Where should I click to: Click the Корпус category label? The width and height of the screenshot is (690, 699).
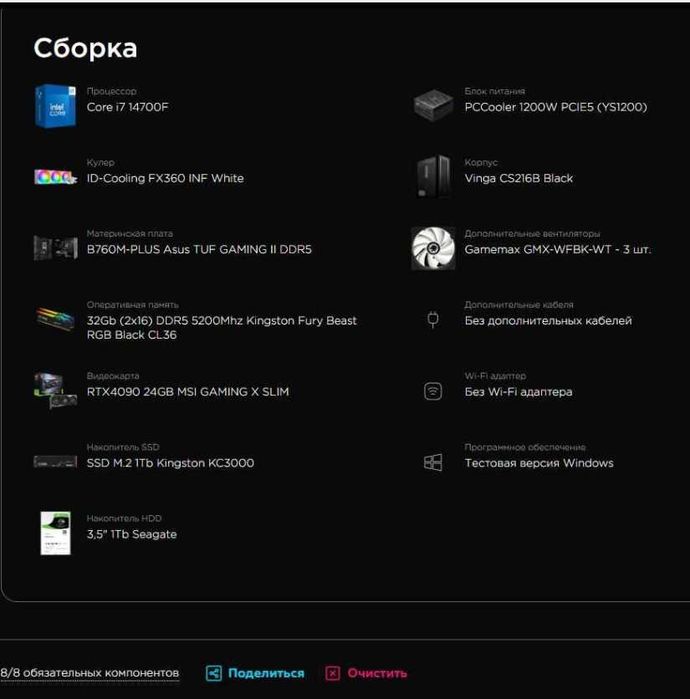[481, 163]
